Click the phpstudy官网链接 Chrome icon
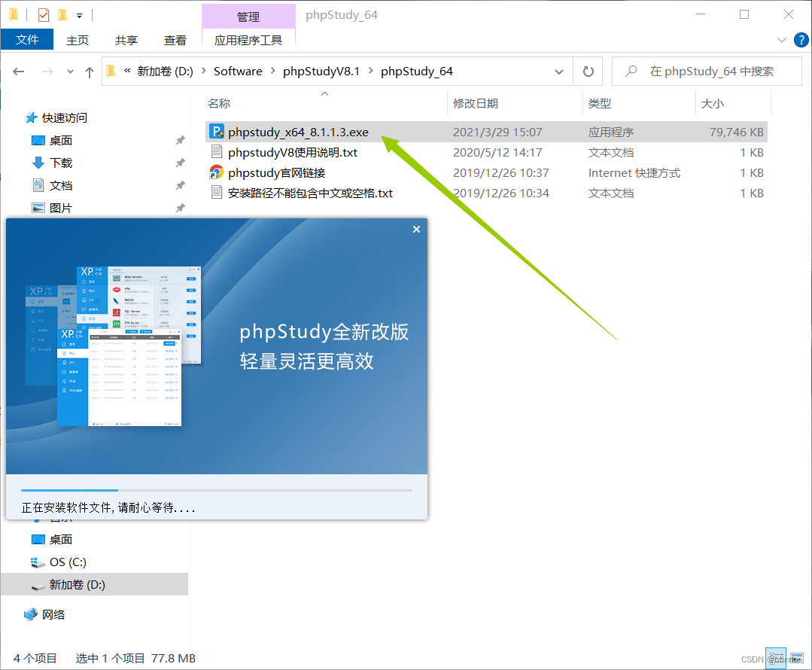 [x=217, y=172]
